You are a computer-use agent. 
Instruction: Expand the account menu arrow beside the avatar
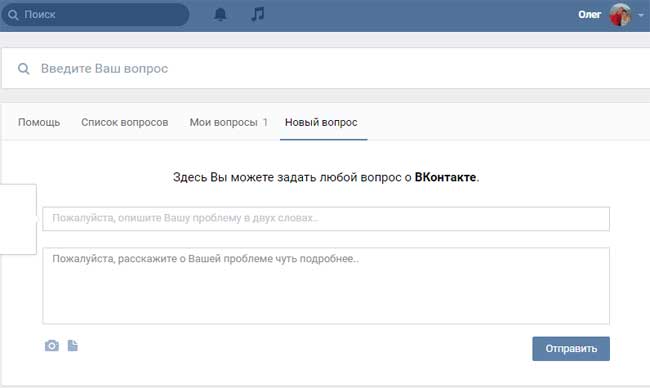[x=641, y=15]
